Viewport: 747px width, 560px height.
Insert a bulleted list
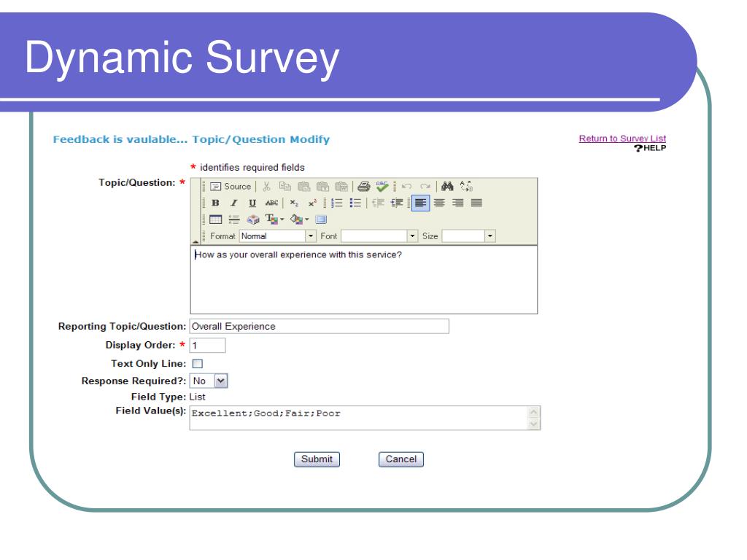pyautogui.click(x=355, y=203)
